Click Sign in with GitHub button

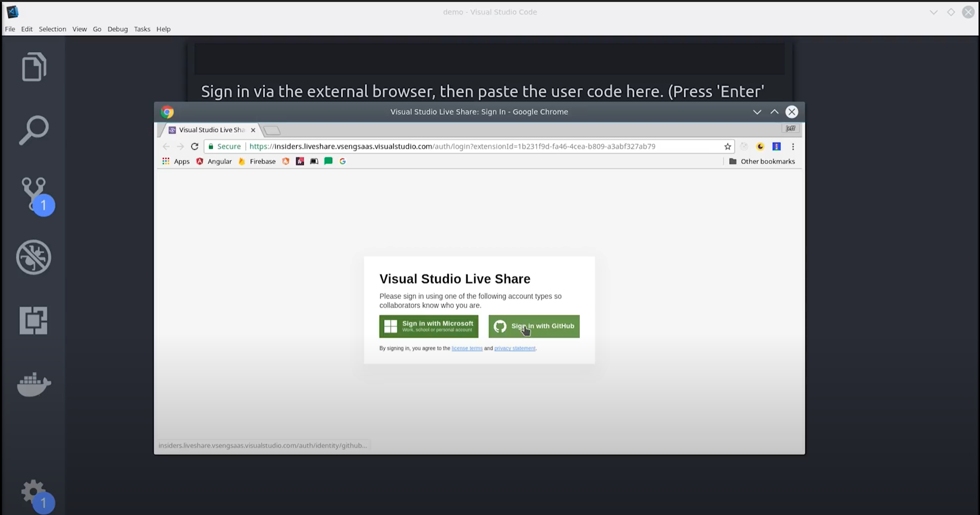coord(534,326)
